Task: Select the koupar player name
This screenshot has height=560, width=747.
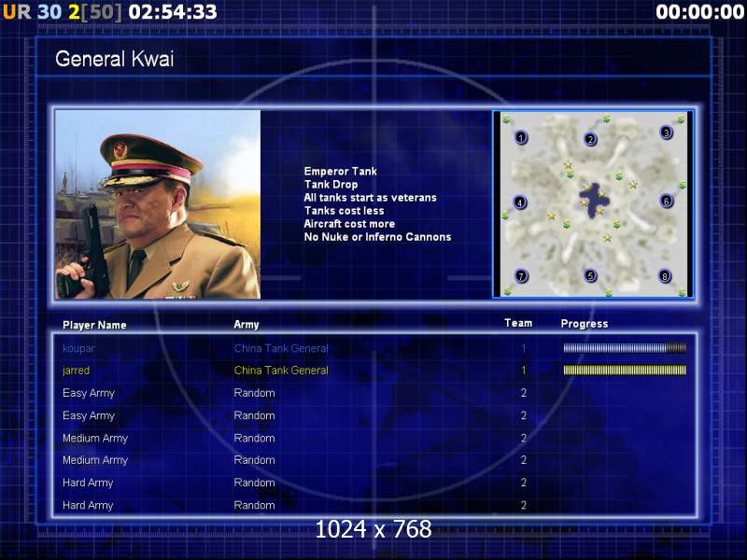Action: coord(78,348)
